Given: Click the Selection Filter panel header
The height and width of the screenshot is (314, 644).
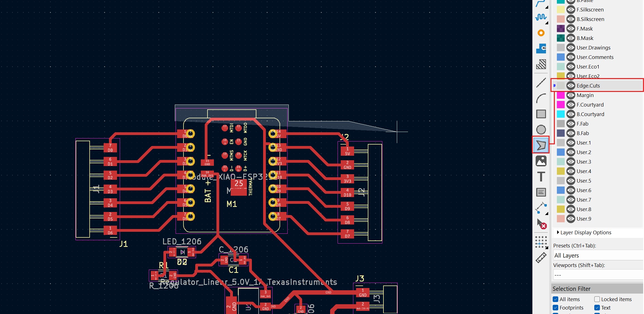Looking at the screenshot, I should pos(598,289).
